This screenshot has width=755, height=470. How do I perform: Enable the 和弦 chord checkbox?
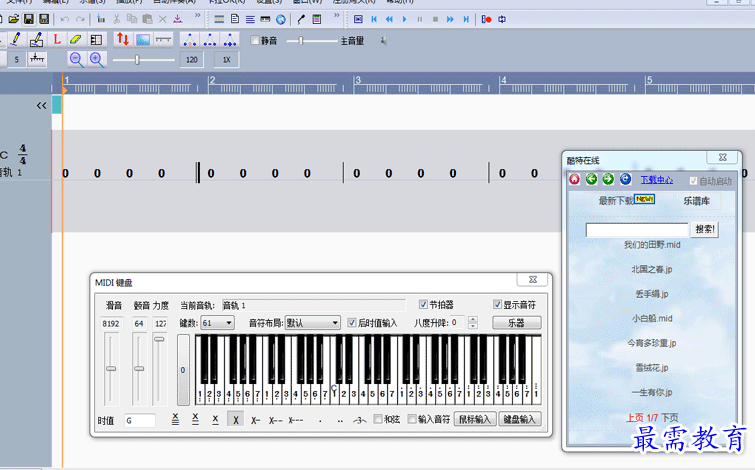(x=378, y=419)
